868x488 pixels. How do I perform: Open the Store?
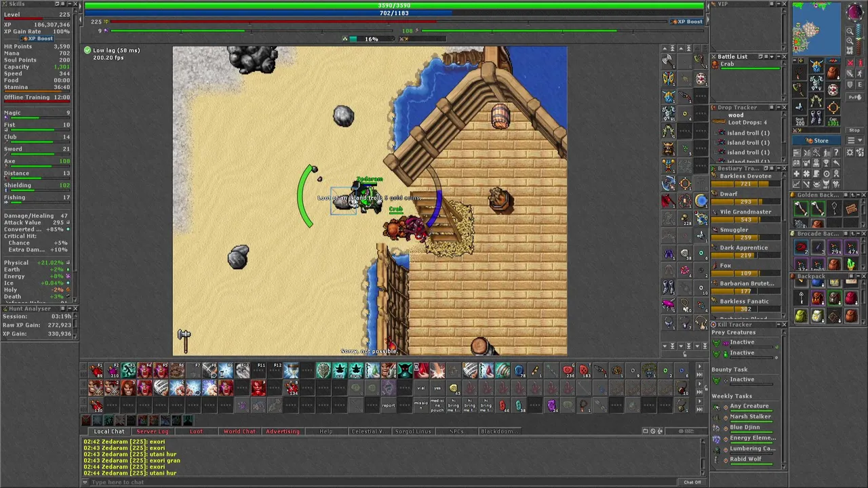tap(816, 140)
